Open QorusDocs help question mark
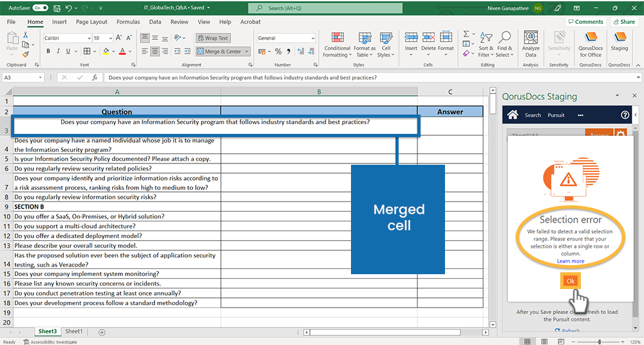644x345 pixels. click(x=625, y=115)
